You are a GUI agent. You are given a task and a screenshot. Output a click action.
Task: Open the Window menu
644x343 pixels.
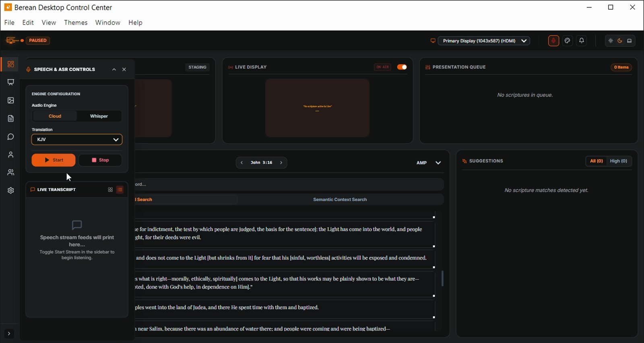point(107,23)
